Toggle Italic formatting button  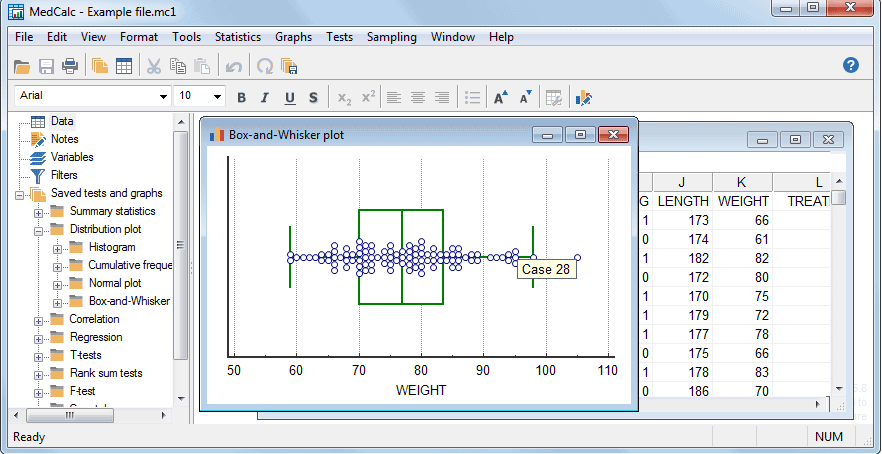tap(266, 98)
